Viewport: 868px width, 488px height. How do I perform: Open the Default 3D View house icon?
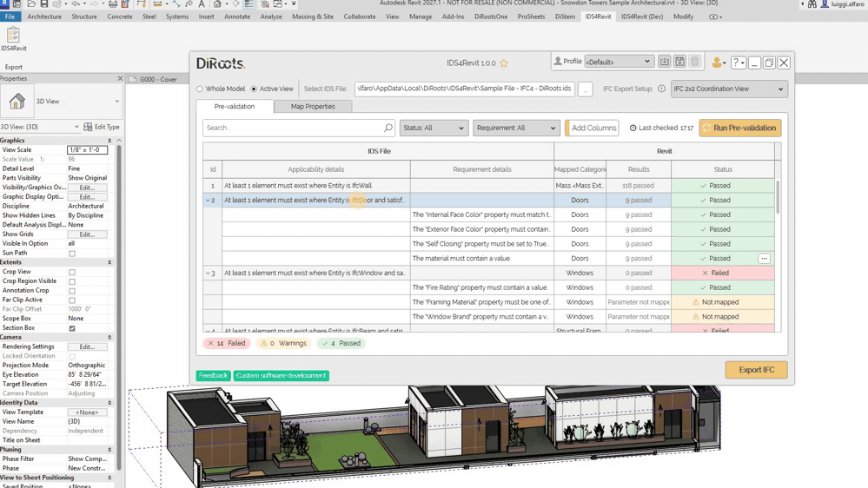(217, 3)
